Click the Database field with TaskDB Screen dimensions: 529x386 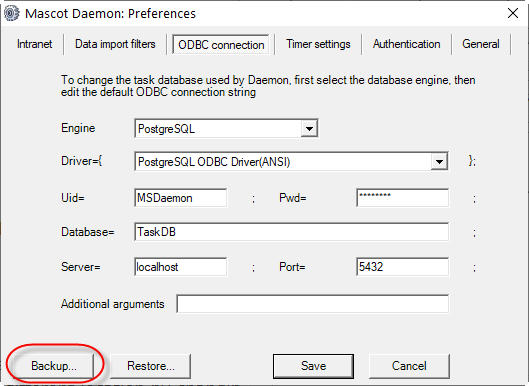click(x=291, y=232)
